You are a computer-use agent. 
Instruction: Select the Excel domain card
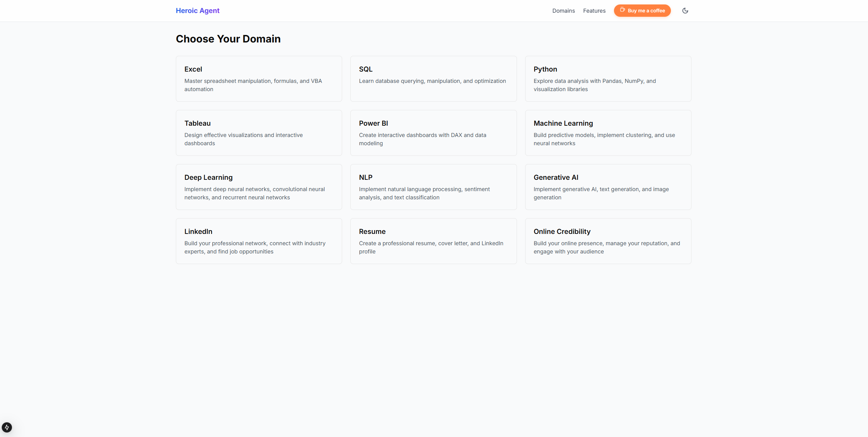pos(259,79)
